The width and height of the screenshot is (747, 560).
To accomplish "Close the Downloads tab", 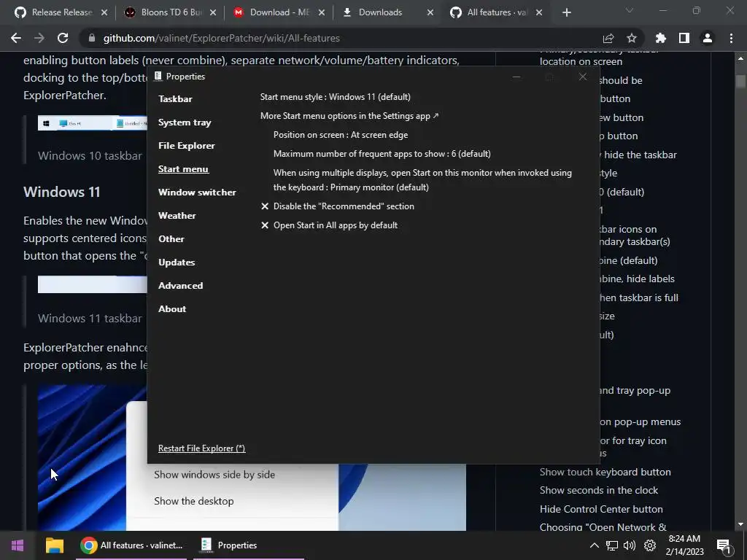I will coord(430,12).
